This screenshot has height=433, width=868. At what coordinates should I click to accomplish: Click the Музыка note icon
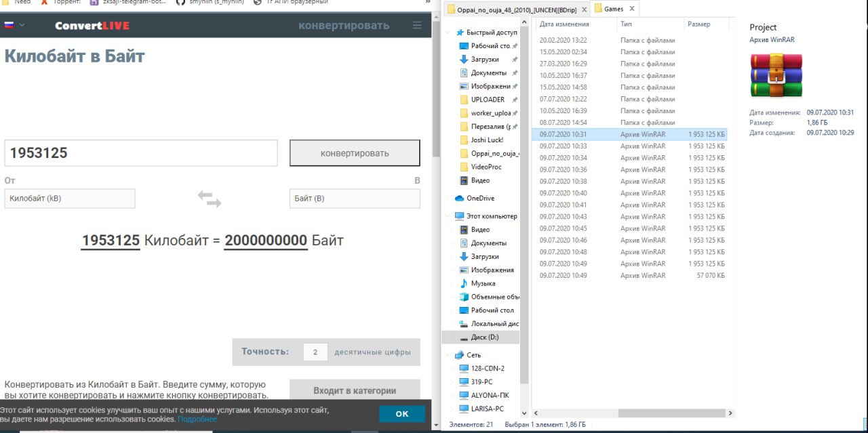[x=464, y=283]
